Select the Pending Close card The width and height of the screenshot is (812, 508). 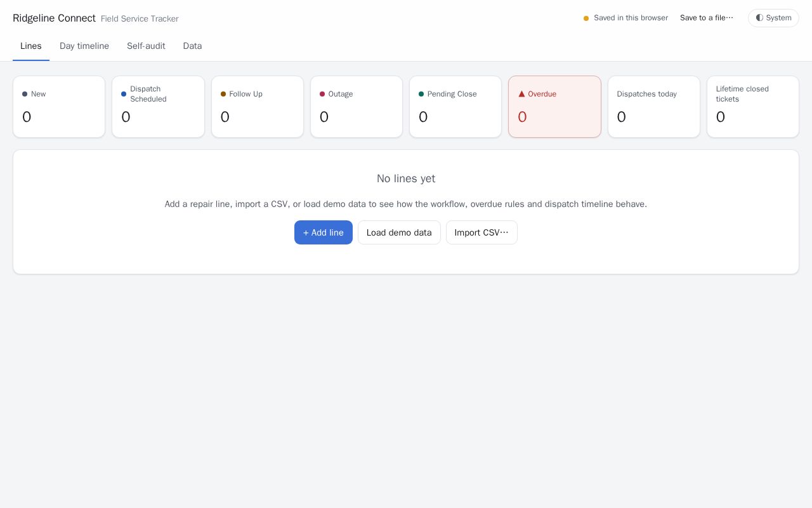(x=455, y=107)
